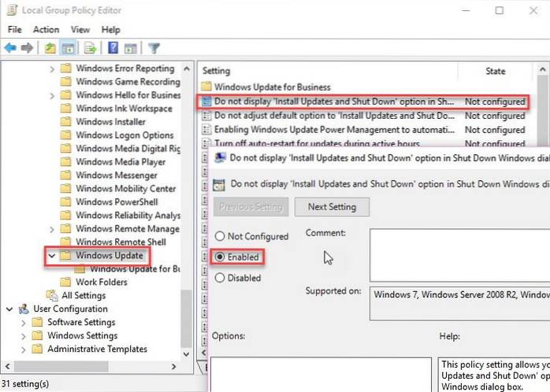Expand the Software Settings node
This screenshot has height=392, width=550.
click(22, 322)
